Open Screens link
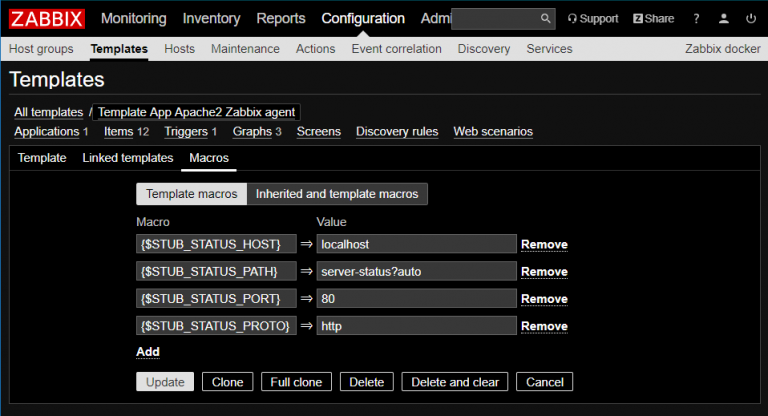768x416 pixels. (x=318, y=132)
